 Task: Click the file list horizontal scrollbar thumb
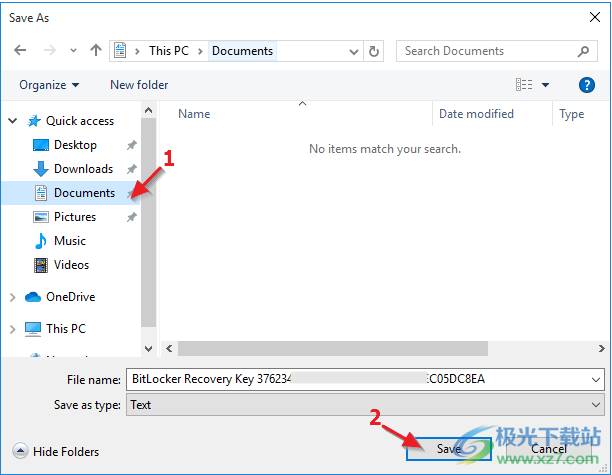[x=333, y=349]
